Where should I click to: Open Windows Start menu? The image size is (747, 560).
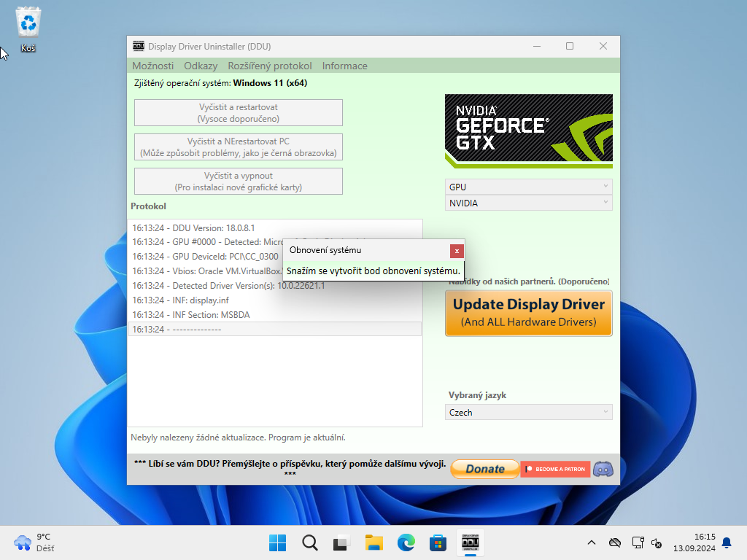point(277,542)
